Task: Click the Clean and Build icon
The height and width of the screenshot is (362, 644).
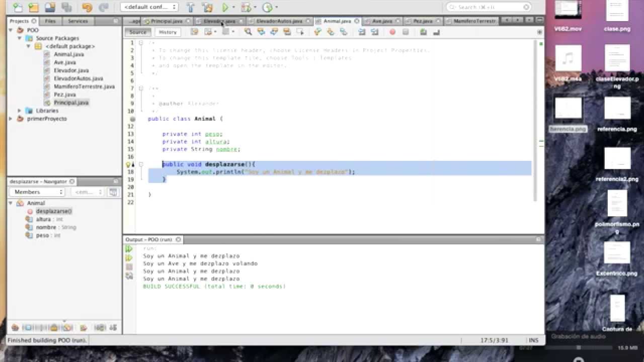Action: (207, 7)
